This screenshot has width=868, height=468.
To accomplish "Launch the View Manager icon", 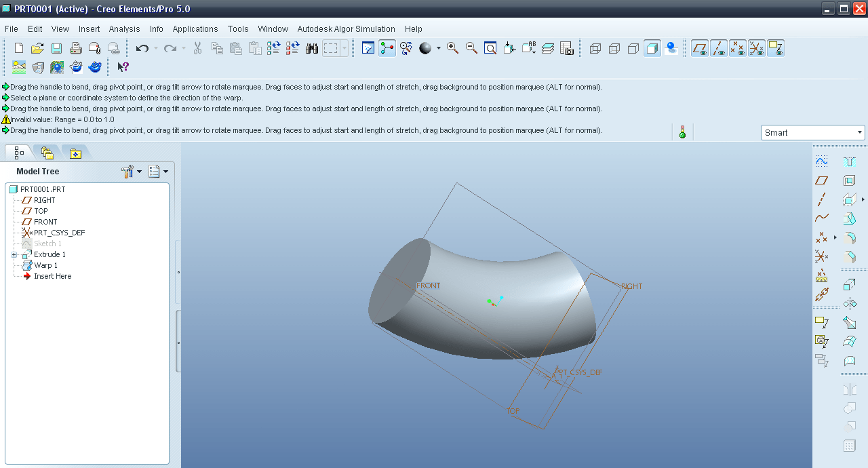I will [567, 48].
